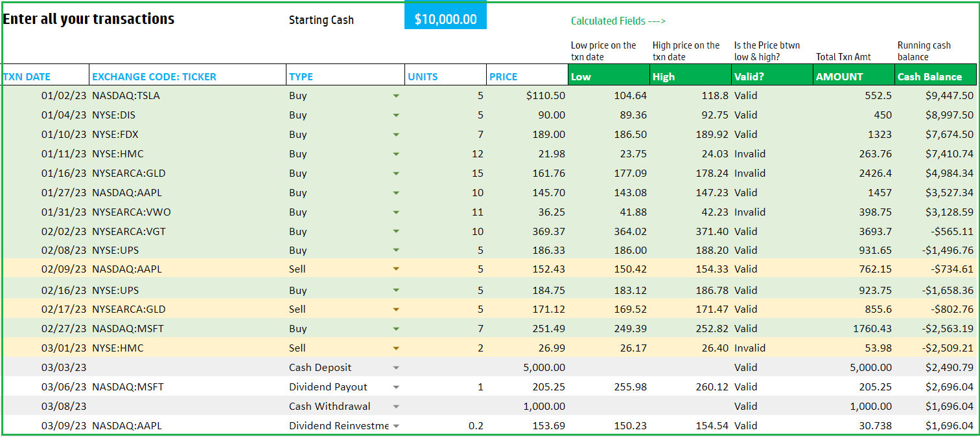
Task: Select the 01/27/23 date cell
Action: (45, 193)
